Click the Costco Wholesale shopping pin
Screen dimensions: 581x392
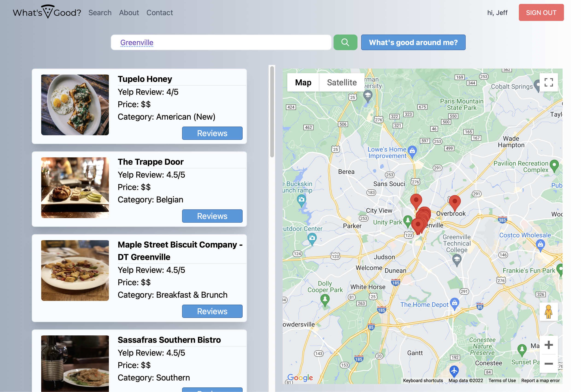click(x=540, y=246)
